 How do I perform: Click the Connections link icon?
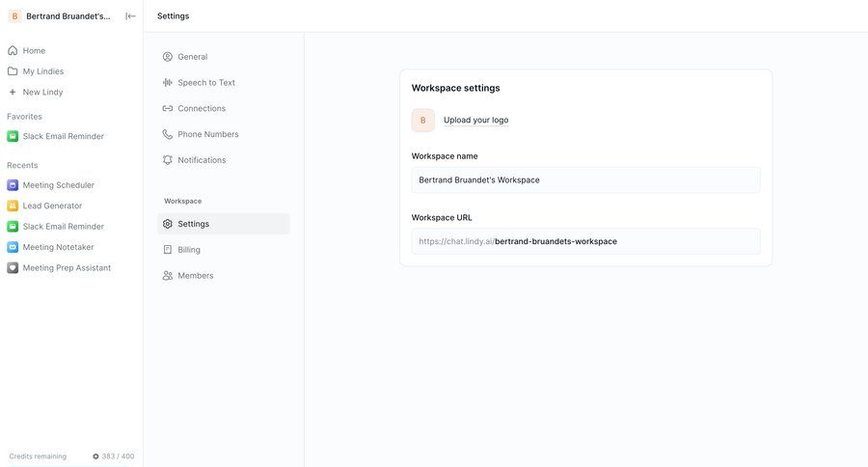tap(167, 108)
